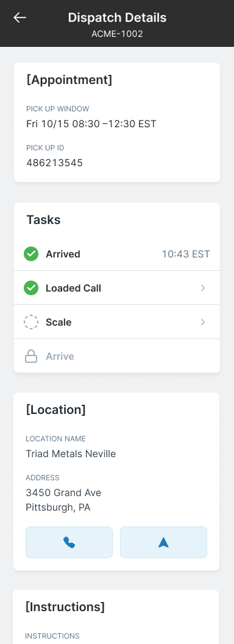Tap the lock icon beside Arrive

pos(31,356)
